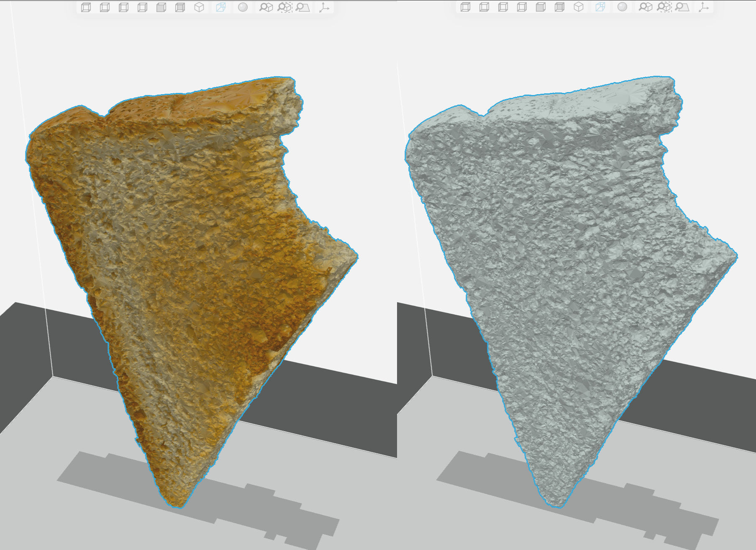Zoom to build platform in right viewport
Screen dimensions: 756x550
pos(682,7)
